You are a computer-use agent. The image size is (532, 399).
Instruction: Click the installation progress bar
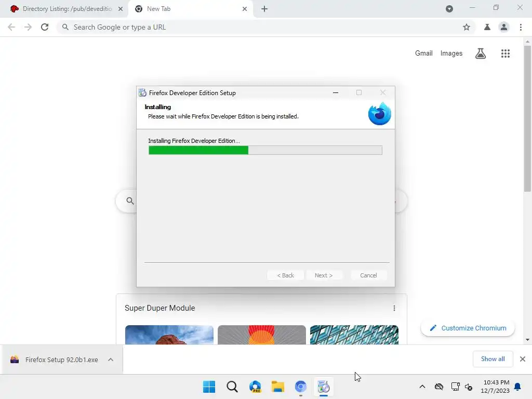265,150
